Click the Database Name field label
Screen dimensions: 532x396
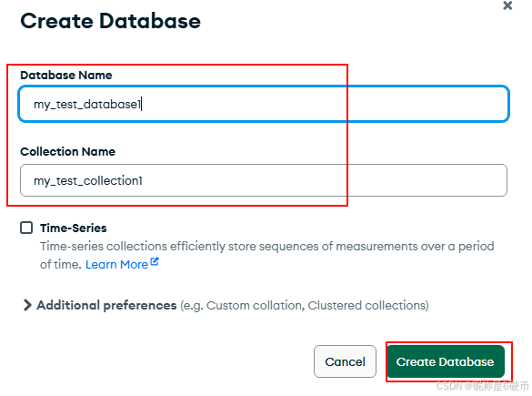coord(66,75)
